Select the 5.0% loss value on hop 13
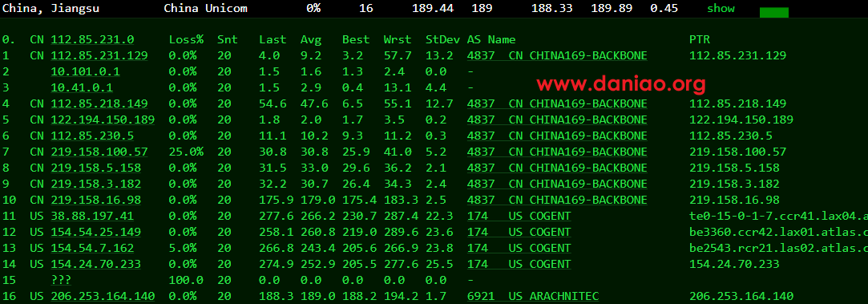 tap(183, 249)
